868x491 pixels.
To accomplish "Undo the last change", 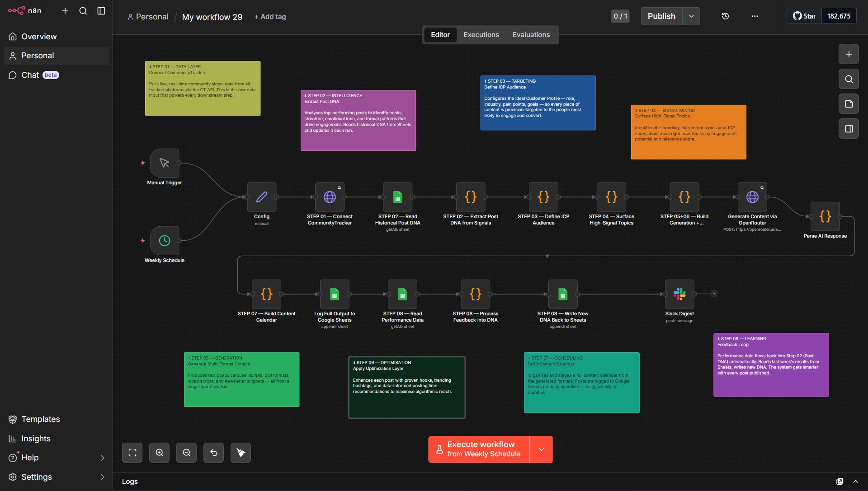I will click(213, 453).
